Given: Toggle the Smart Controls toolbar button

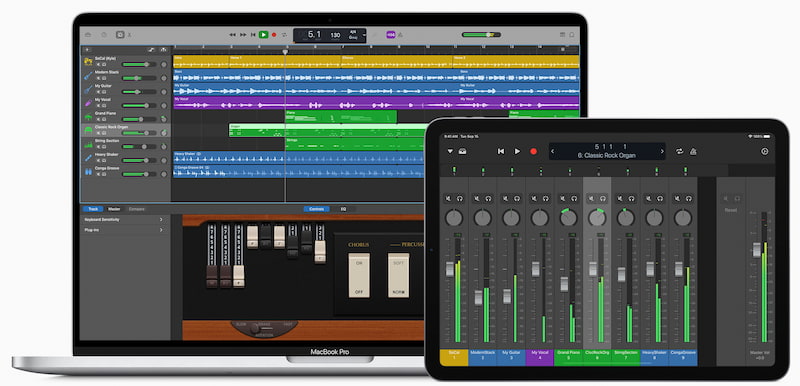Looking at the screenshot, I should click(120, 35).
